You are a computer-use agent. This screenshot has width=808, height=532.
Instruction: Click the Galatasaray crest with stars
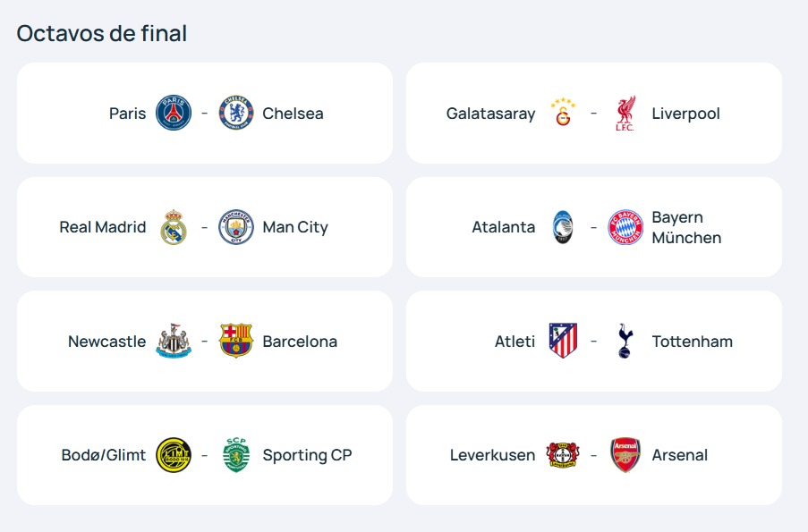point(563,114)
